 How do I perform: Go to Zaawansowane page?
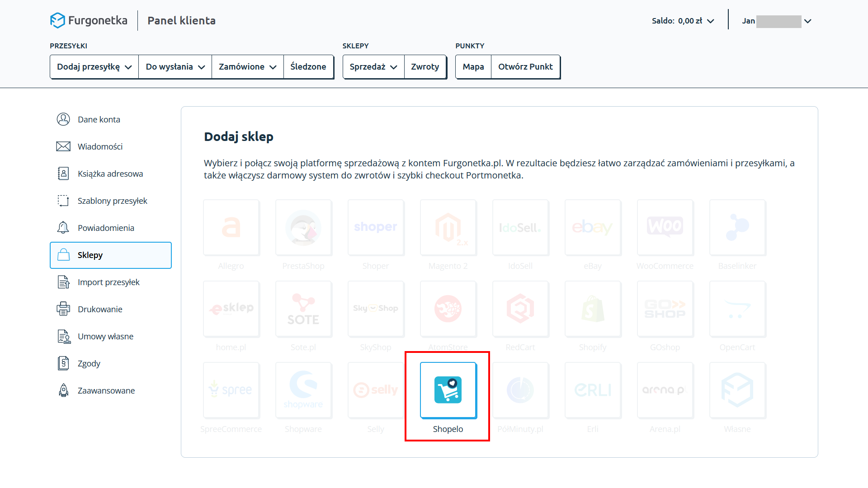tap(106, 390)
